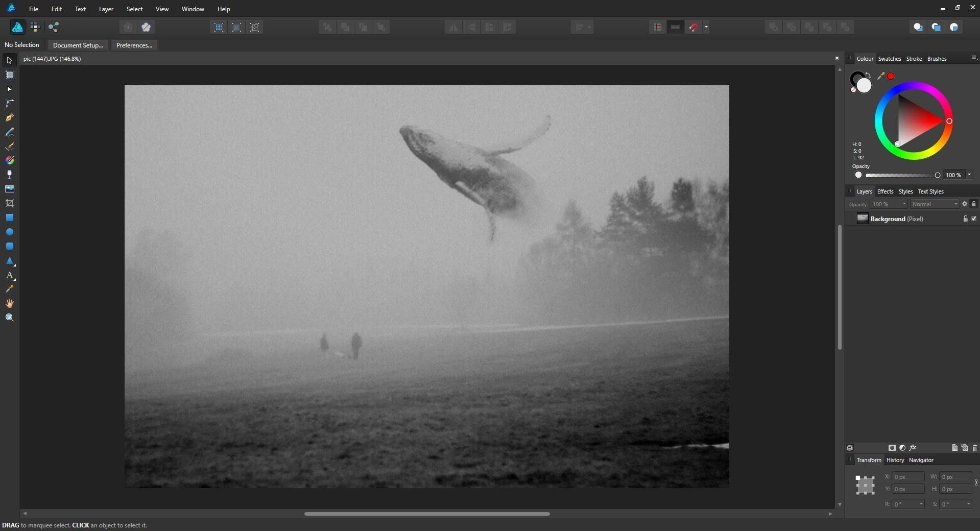Click Document Setup... button
Viewport: 980px width, 531px height.
tap(78, 45)
